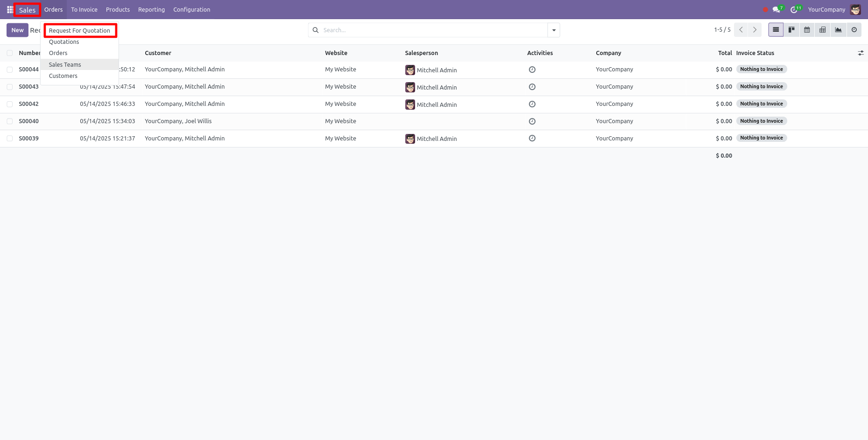Click Nothing to Invoice badge for S00043
The width and height of the screenshot is (868, 440).
pos(762,86)
